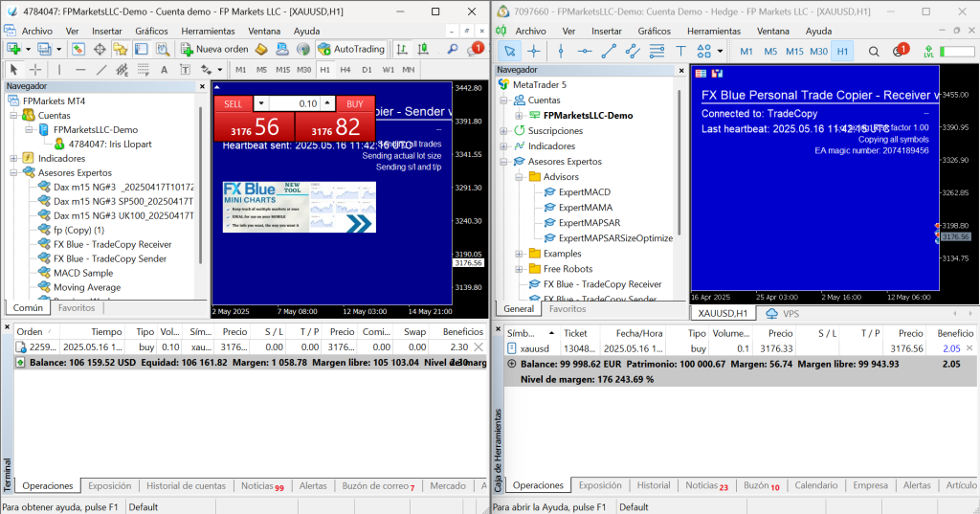The width and height of the screenshot is (980, 514).
Task: Switch MT4 chart to D1 timeframe
Action: (367, 70)
